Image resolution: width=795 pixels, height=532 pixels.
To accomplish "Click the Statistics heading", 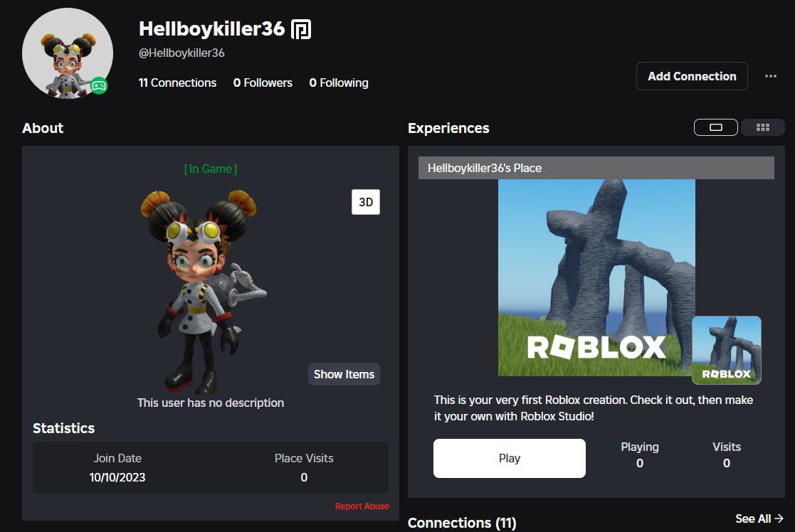I will pos(64,428).
